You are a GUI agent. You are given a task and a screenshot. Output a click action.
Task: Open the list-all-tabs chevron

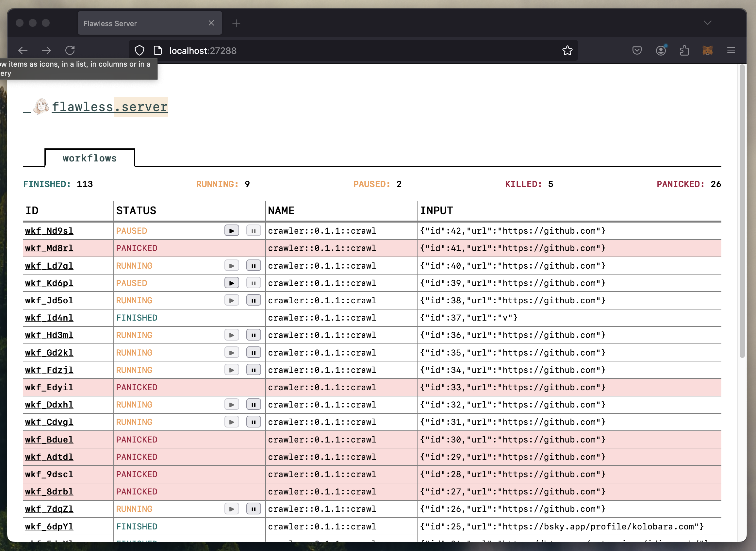(x=708, y=23)
